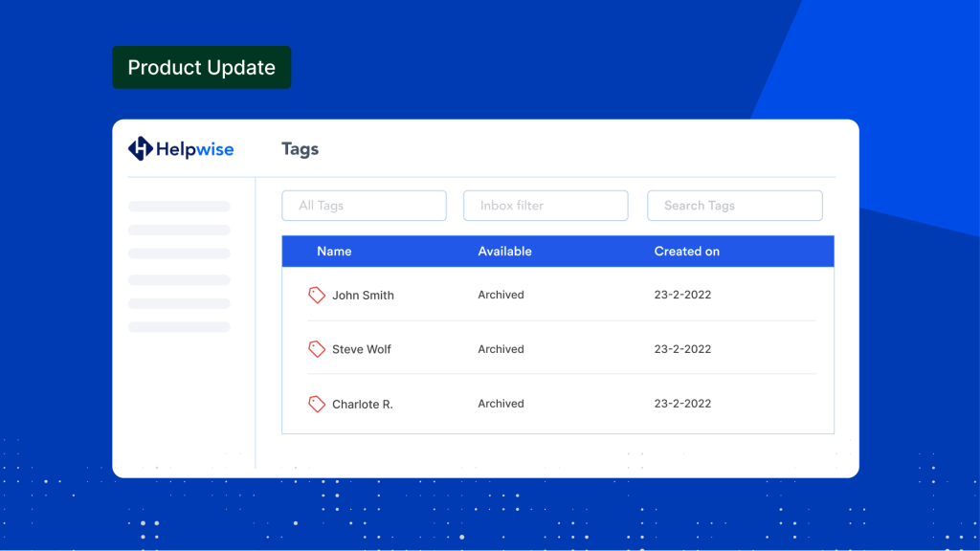Click the bottom sidebar navigation item
980x551 pixels.
click(178, 326)
